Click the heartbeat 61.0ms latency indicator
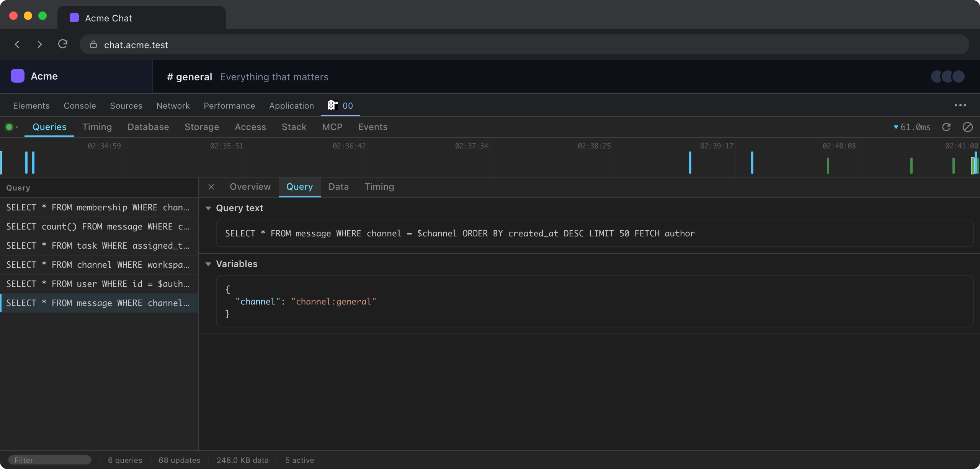 [912, 127]
